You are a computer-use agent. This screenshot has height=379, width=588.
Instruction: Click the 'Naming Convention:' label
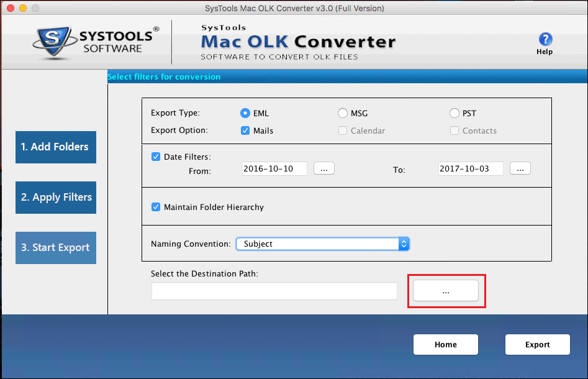tap(191, 244)
